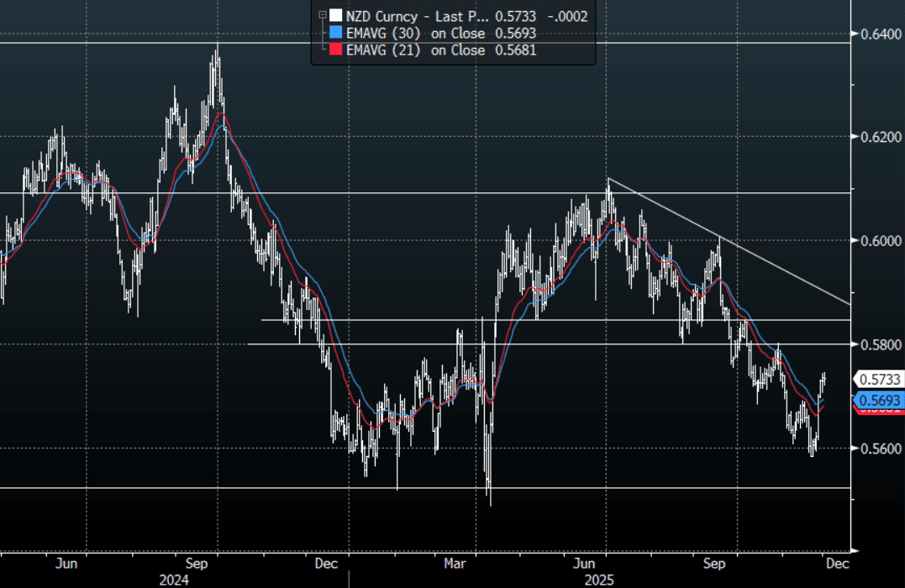Click the red EMAVG (21) color swatch
Viewport: 905px width, 588px height.
(336, 50)
